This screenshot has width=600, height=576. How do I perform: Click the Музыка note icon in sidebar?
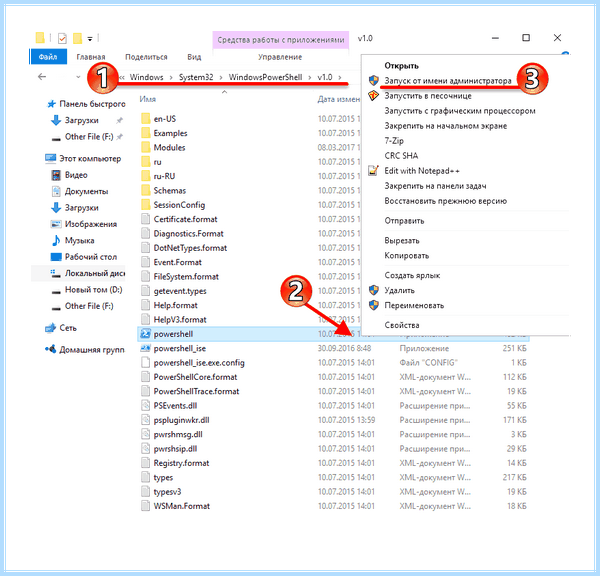56,240
